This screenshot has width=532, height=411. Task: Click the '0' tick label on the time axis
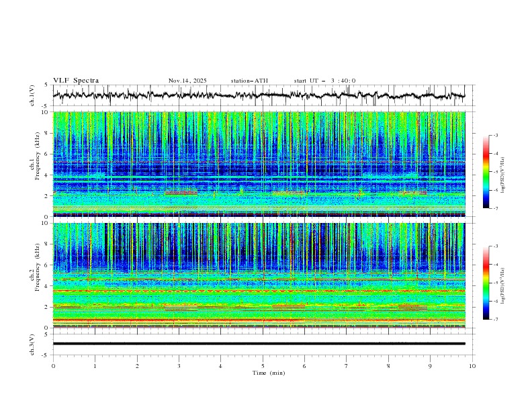point(53,366)
